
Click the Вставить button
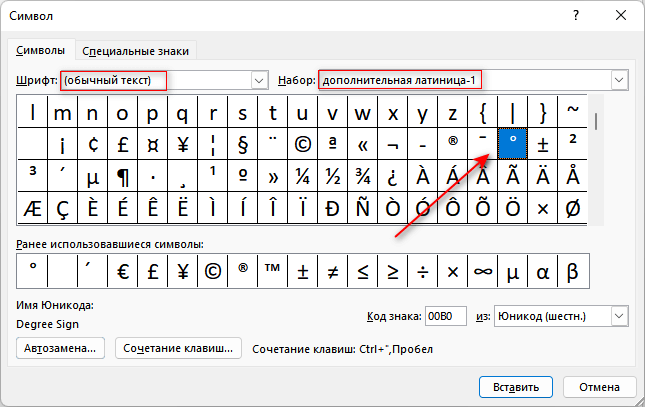(x=516, y=386)
